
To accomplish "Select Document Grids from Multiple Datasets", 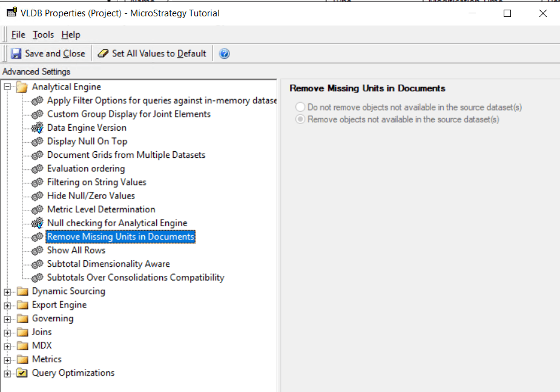I will (127, 155).
